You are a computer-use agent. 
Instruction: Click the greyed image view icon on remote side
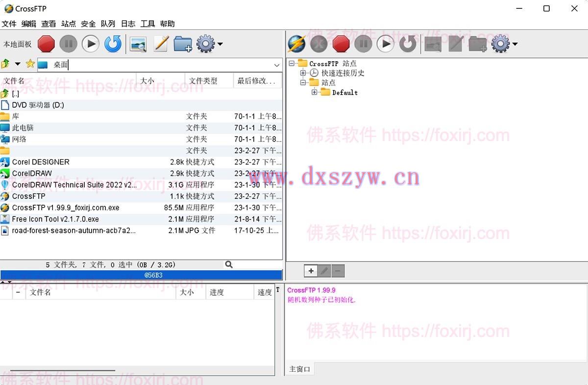click(433, 44)
